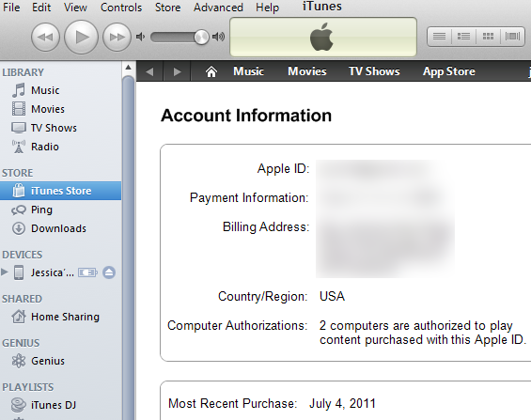Switch to Cover Flow view icon

coord(512,37)
